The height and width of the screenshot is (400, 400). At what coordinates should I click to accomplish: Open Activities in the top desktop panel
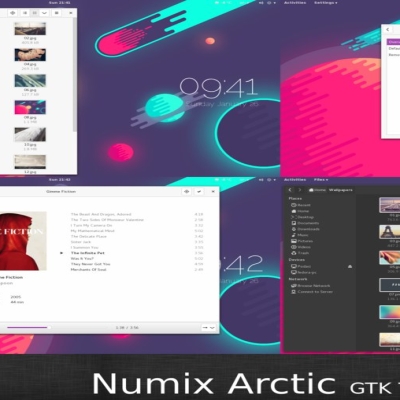295,3
